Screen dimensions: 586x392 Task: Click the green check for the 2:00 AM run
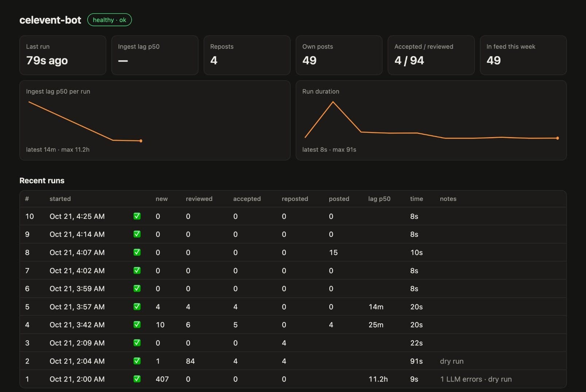point(137,379)
